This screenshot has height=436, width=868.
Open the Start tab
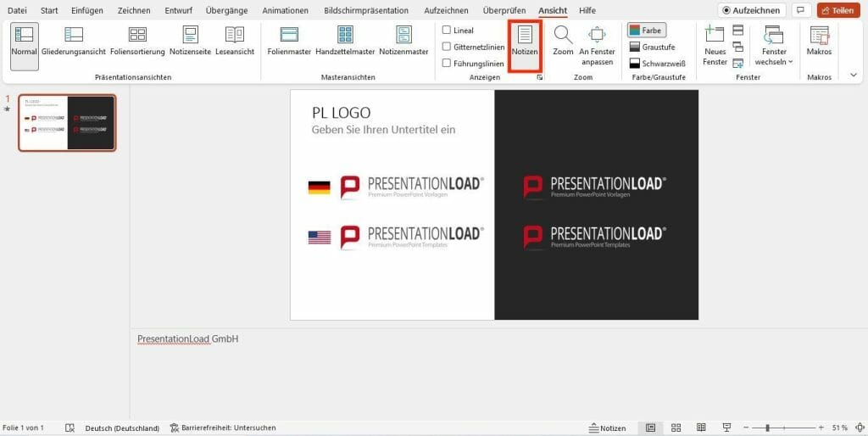click(x=49, y=10)
